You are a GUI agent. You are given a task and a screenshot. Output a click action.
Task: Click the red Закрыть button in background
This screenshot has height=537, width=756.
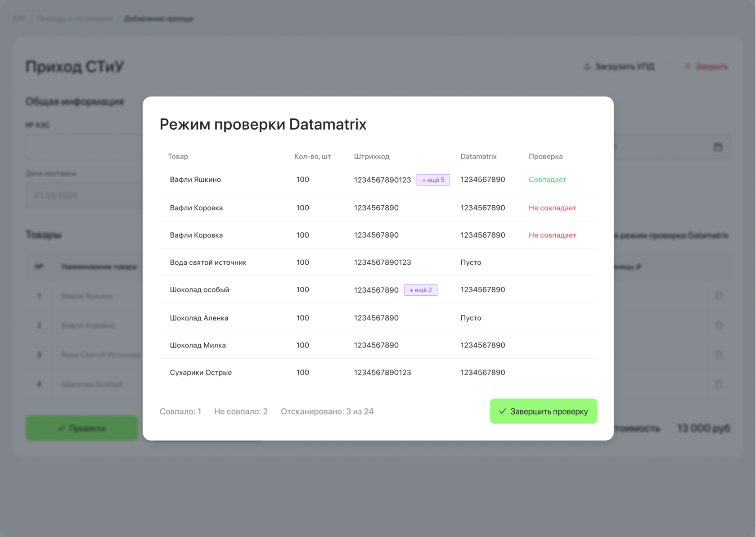pyautogui.click(x=706, y=67)
